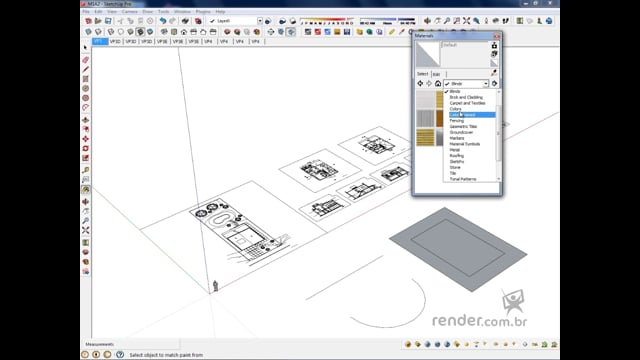
Task: Choose Roofing from materials list
Action: point(456,156)
